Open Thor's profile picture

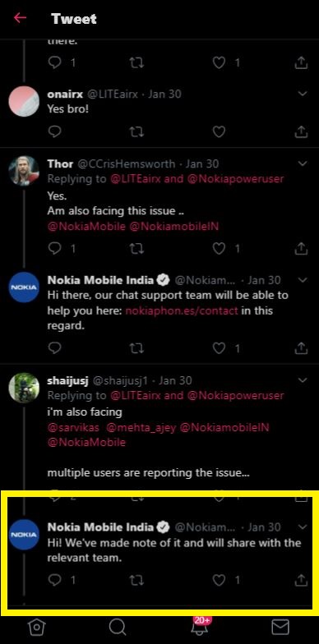coord(24,171)
